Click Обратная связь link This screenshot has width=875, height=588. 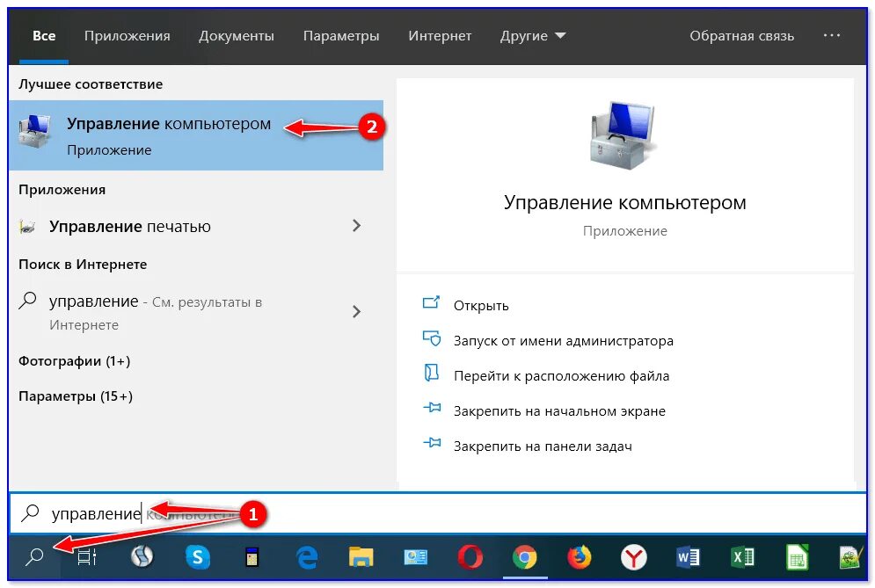click(741, 36)
